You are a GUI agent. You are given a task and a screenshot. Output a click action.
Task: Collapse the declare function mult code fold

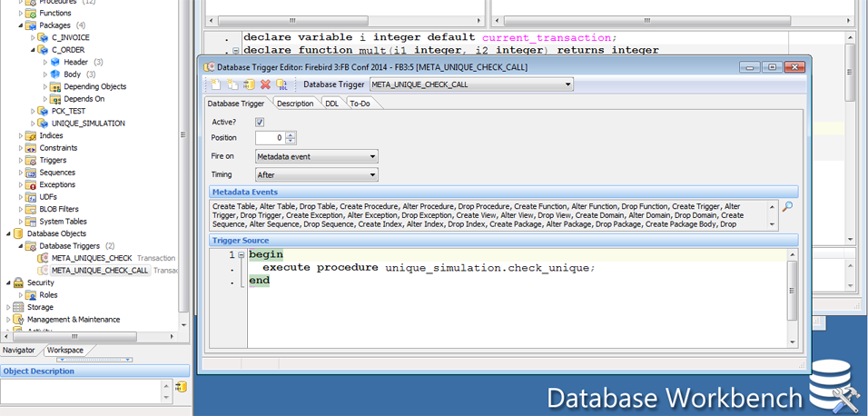click(236, 51)
